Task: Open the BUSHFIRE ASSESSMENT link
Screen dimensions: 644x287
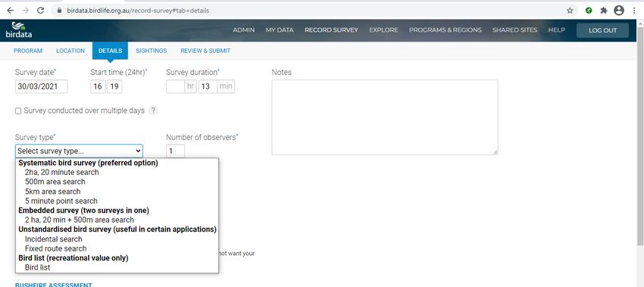Action: (53, 285)
